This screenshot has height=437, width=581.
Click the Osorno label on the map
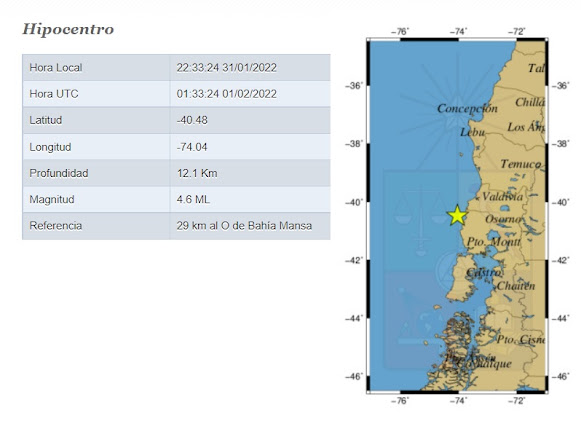coord(503,219)
